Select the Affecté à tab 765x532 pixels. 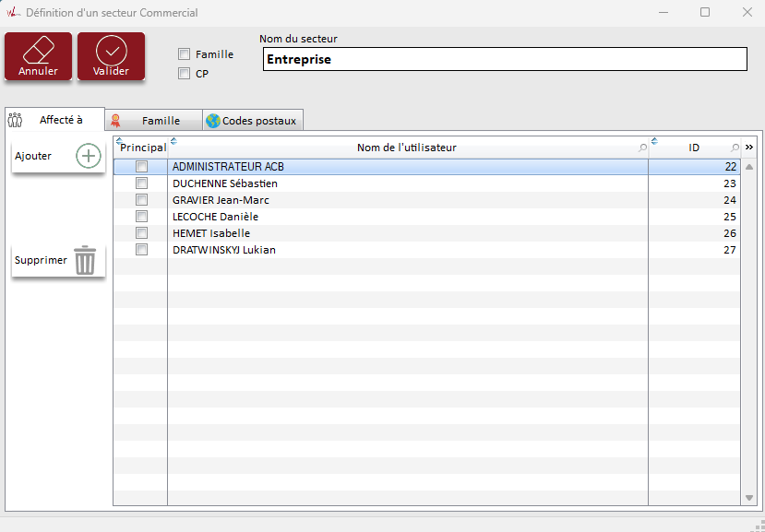[x=53, y=120]
